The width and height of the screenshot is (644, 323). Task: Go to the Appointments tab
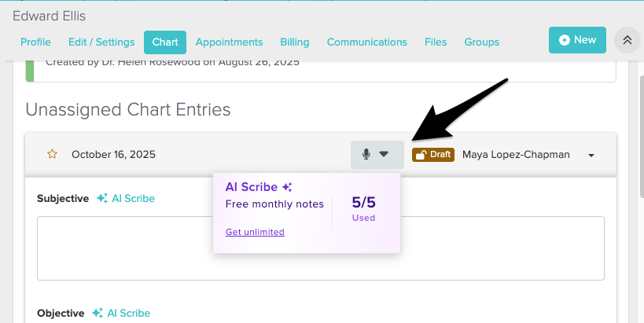[x=229, y=42]
